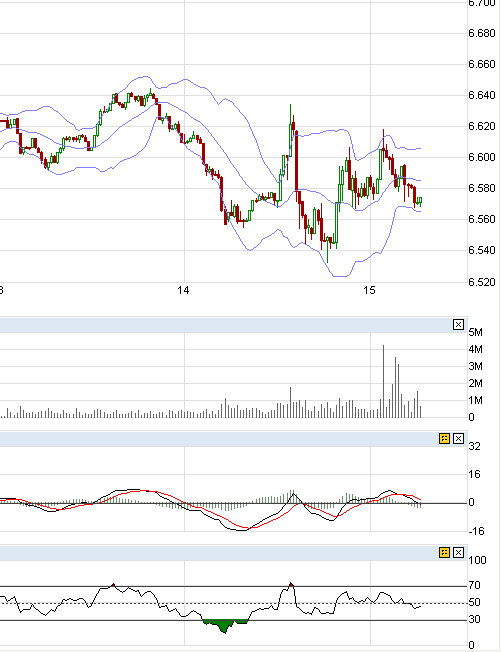The image size is (501, 652).
Task: Click the 6.640 price axis label
Action: click(x=482, y=95)
